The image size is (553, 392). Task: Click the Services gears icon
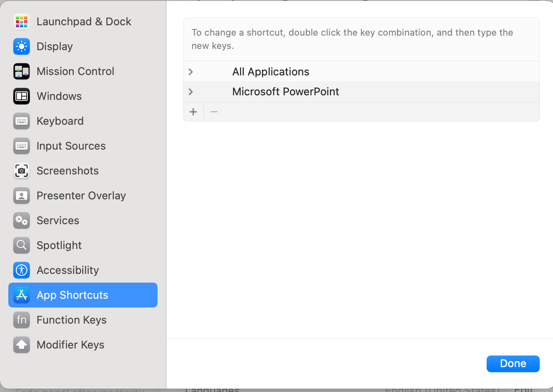pyautogui.click(x=22, y=220)
